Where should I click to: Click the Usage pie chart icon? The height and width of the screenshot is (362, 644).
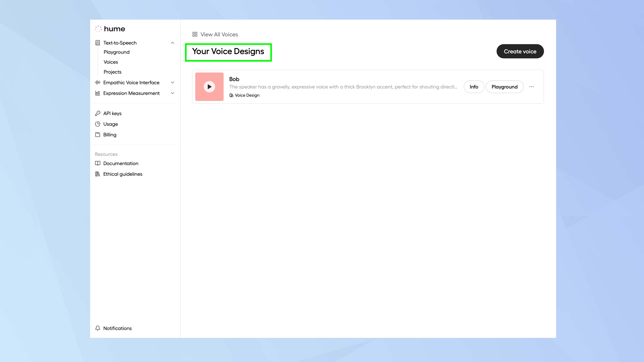click(x=98, y=124)
